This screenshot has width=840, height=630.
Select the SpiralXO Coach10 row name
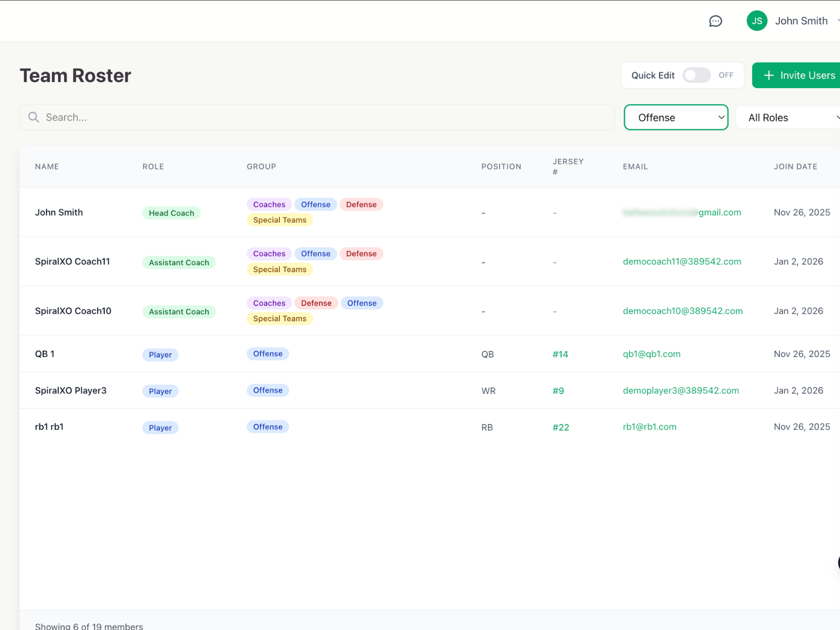pyautogui.click(x=73, y=311)
